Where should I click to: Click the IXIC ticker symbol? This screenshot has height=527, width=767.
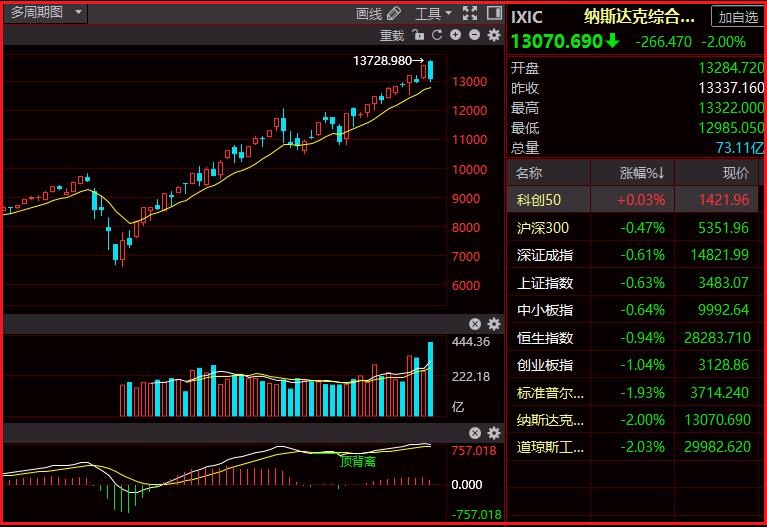[x=526, y=18]
